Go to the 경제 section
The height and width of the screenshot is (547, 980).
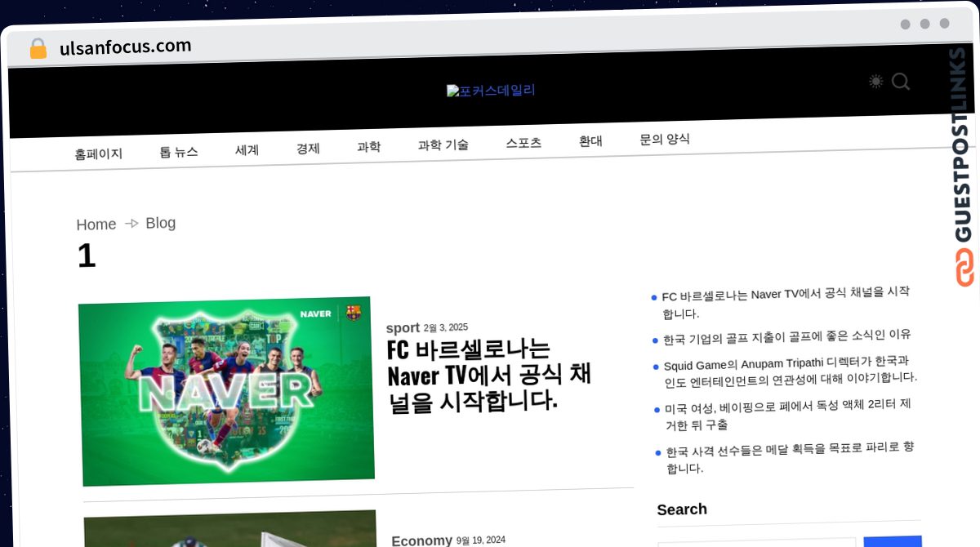pyautogui.click(x=308, y=149)
